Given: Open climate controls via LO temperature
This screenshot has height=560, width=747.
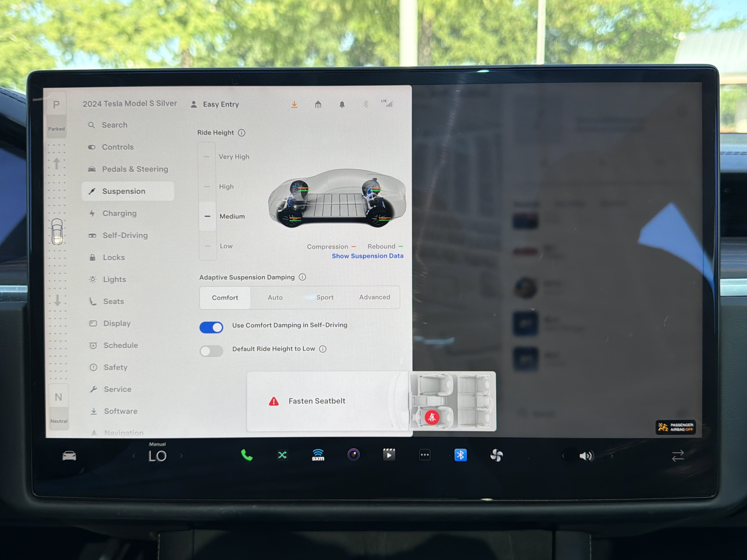Looking at the screenshot, I should tap(157, 456).
